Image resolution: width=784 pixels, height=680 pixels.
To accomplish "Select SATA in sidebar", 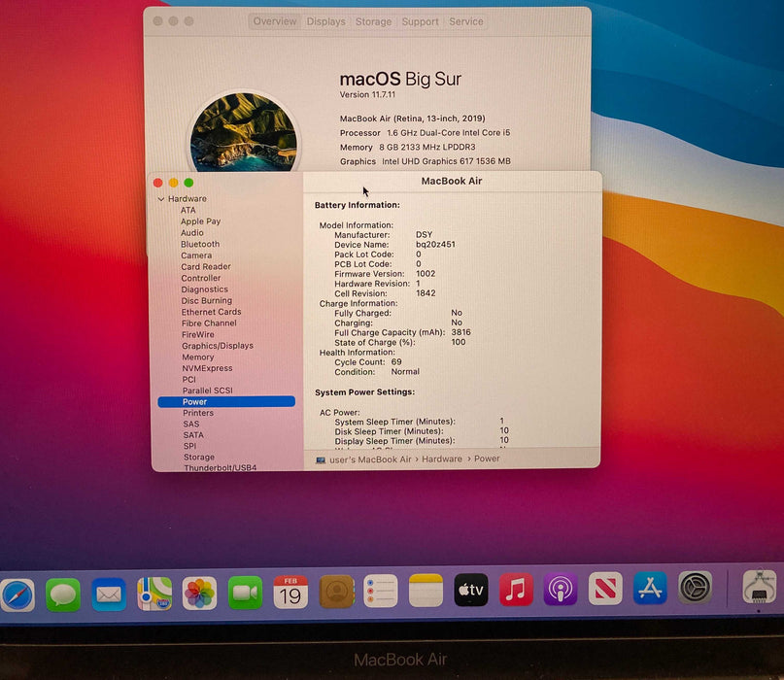I will tap(193, 435).
